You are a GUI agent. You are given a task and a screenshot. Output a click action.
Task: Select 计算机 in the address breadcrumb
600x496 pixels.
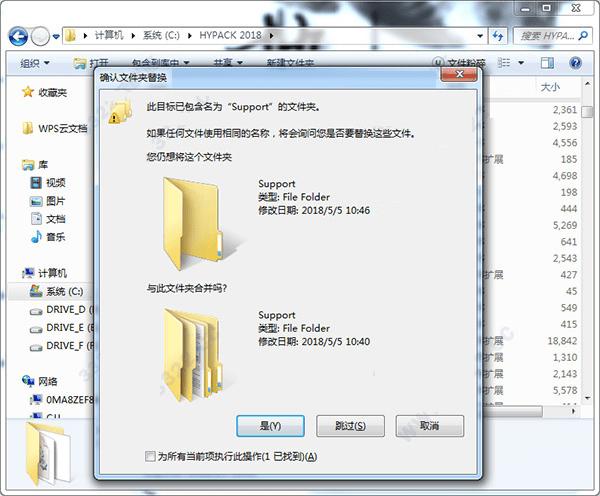(x=109, y=36)
